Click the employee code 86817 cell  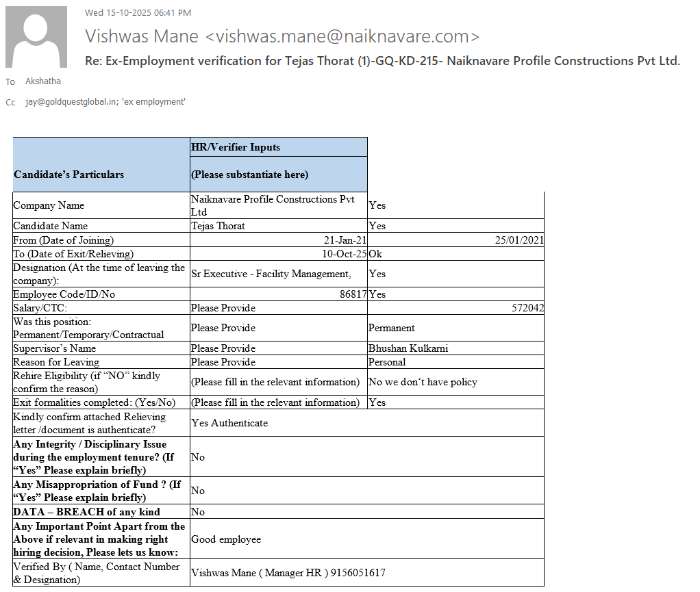[x=279, y=294]
